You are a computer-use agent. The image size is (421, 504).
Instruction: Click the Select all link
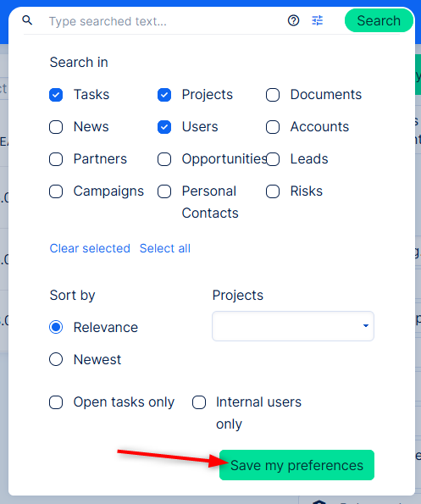165,248
